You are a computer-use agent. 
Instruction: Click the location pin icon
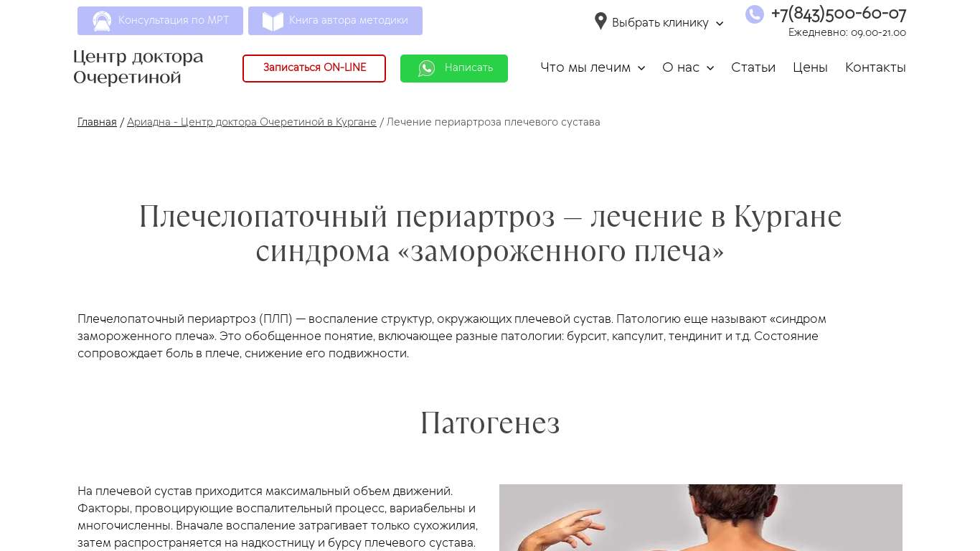coord(601,22)
